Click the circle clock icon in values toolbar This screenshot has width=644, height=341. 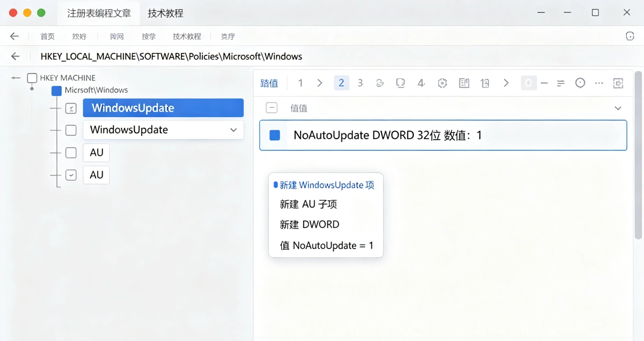click(x=580, y=83)
